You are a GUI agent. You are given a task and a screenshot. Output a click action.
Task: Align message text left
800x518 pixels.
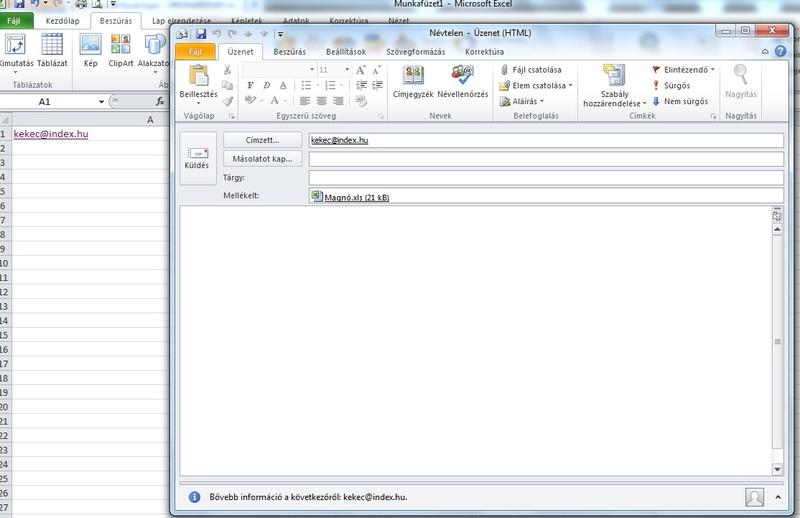(305, 101)
